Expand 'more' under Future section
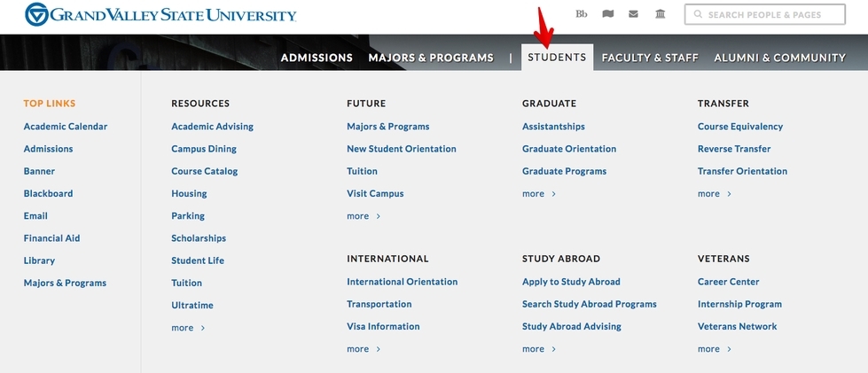This screenshot has height=373, width=868. 364,216
